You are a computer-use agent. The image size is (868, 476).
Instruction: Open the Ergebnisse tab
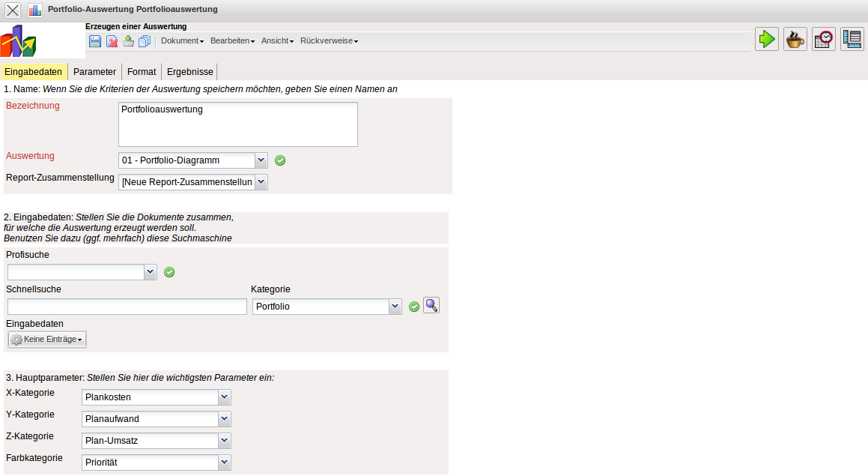click(x=189, y=72)
